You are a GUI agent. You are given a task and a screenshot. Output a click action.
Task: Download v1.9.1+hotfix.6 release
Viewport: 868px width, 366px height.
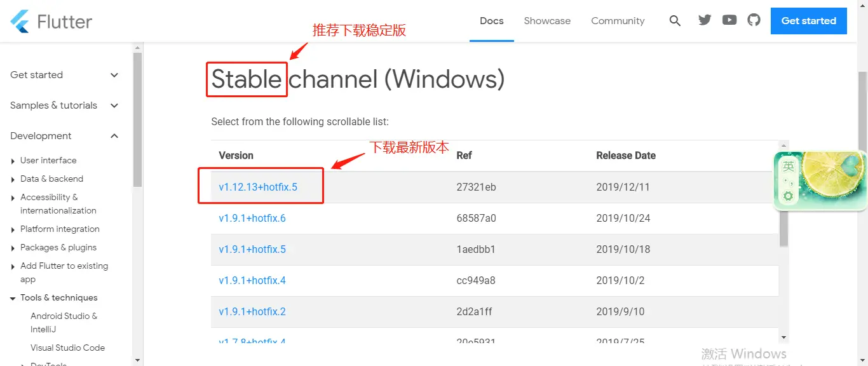click(252, 219)
